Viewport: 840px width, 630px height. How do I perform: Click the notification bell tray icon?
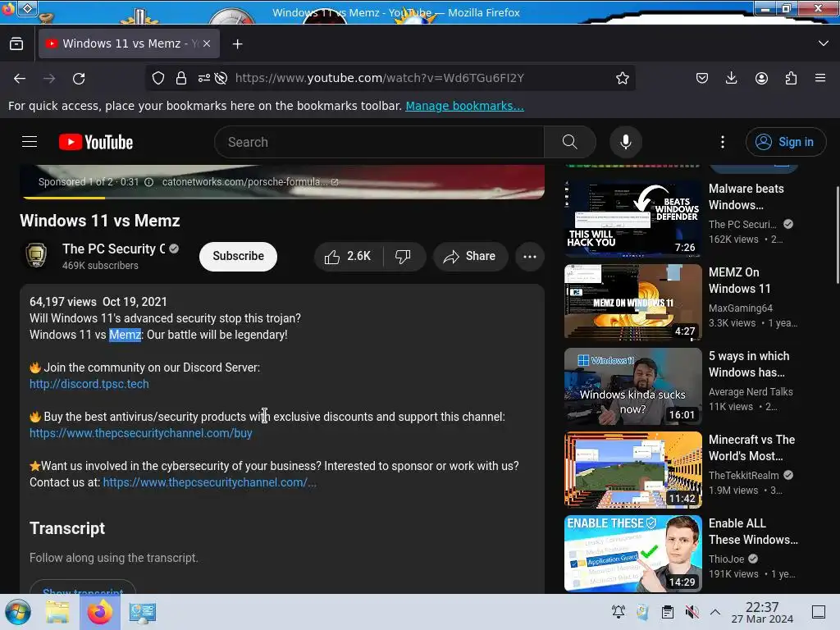point(619,612)
